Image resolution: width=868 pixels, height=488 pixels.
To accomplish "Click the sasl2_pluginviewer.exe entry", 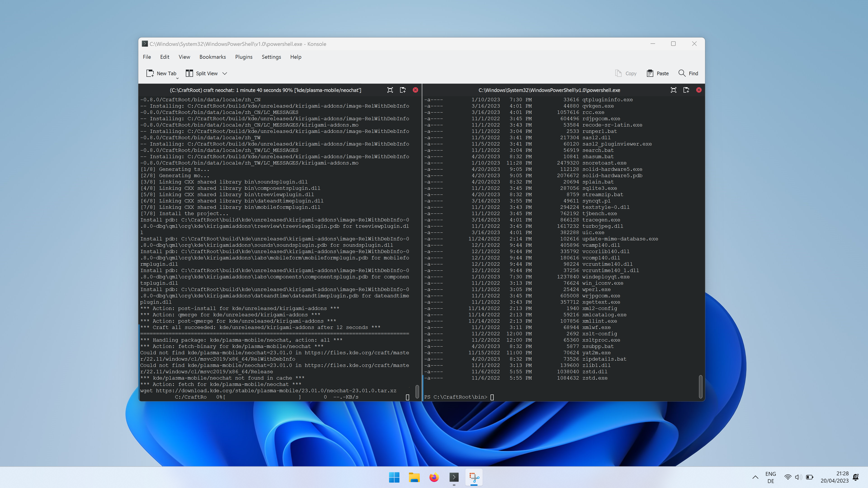I will coord(617,144).
